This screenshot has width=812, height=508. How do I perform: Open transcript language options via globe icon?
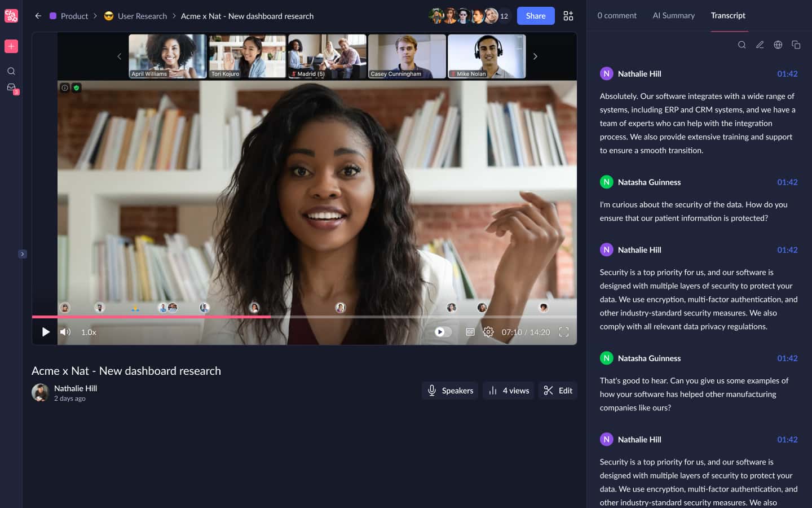click(778, 45)
